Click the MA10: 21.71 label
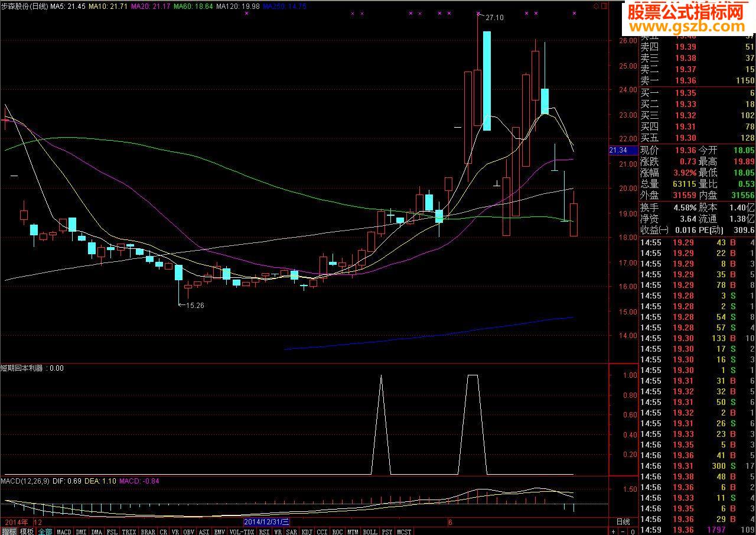The image size is (756, 535). pos(108,7)
